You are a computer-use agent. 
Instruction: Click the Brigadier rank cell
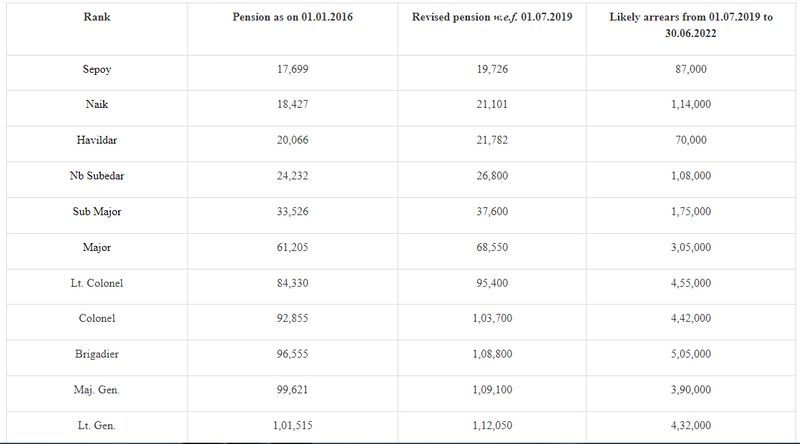point(97,354)
